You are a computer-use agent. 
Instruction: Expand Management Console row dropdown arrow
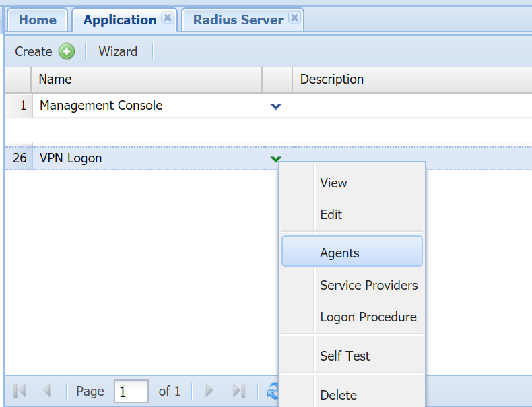275,106
